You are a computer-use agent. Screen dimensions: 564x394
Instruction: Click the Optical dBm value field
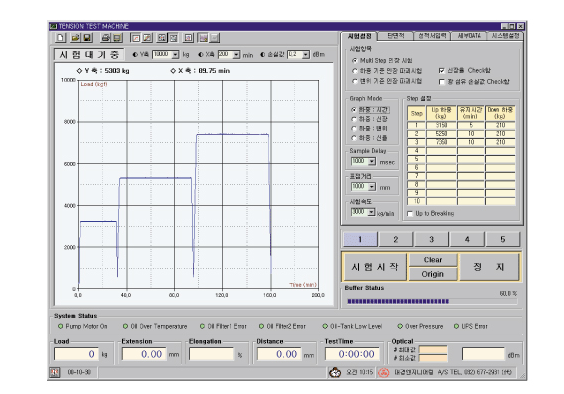(483, 354)
